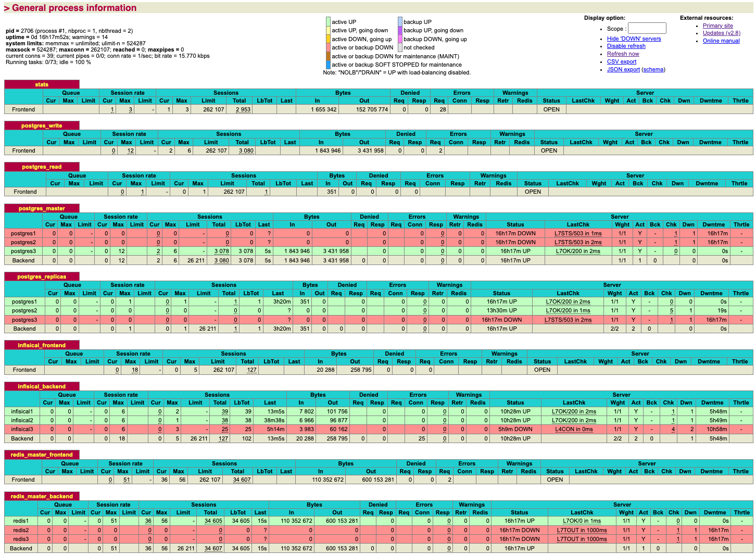The height and width of the screenshot is (554, 756).
Task: Click L7STS/503 LastChk of postgres1 master
Action: [x=578, y=233]
